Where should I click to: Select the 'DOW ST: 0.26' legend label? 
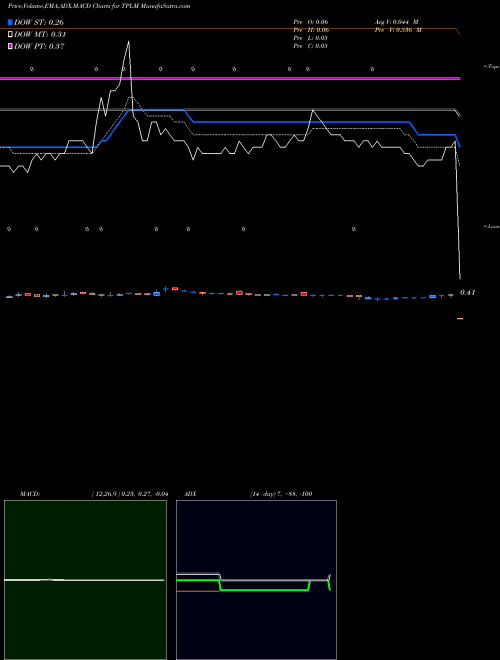point(39,22)
